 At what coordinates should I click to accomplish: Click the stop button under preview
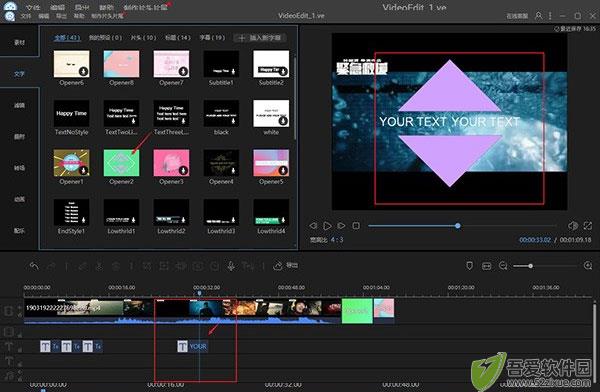tap(356, 226)
